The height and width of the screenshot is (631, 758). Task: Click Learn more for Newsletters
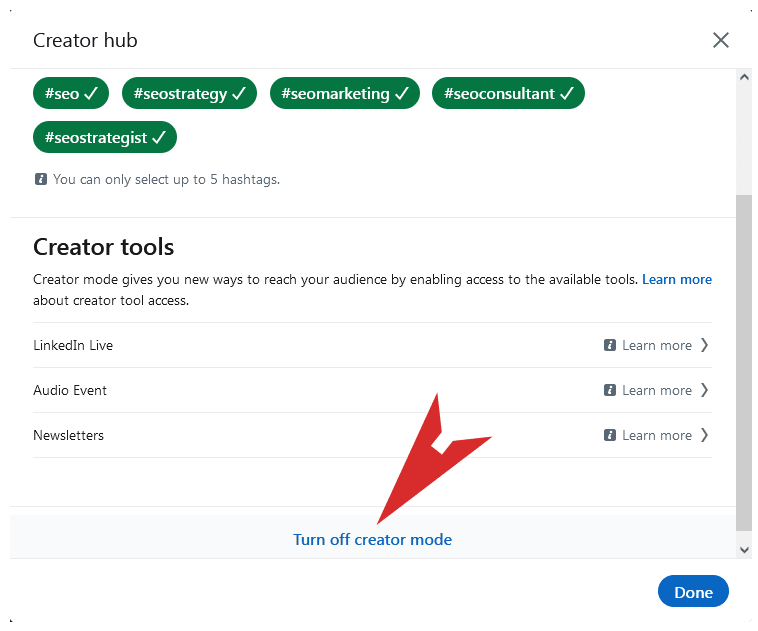pyautogui.click(x=656, y=435)
